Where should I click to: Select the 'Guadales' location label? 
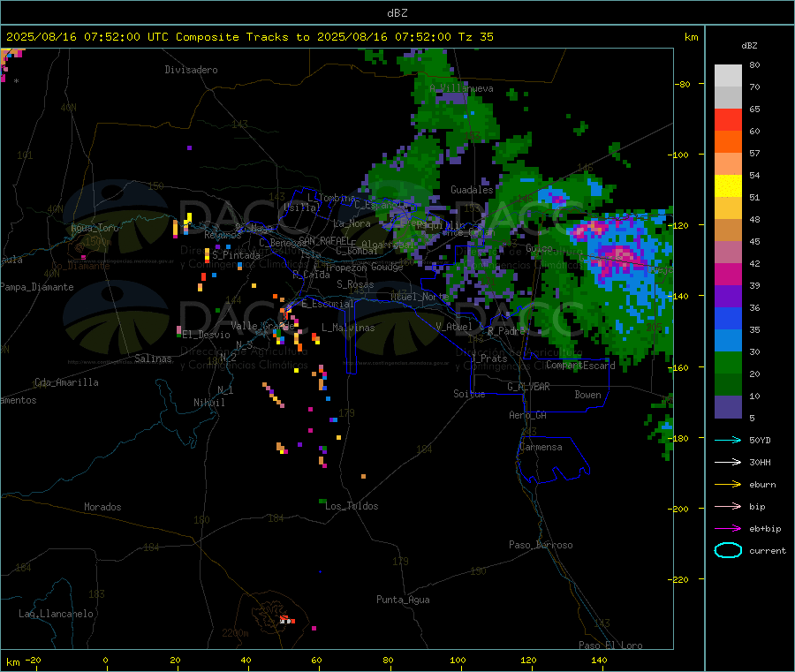point(472,190)
